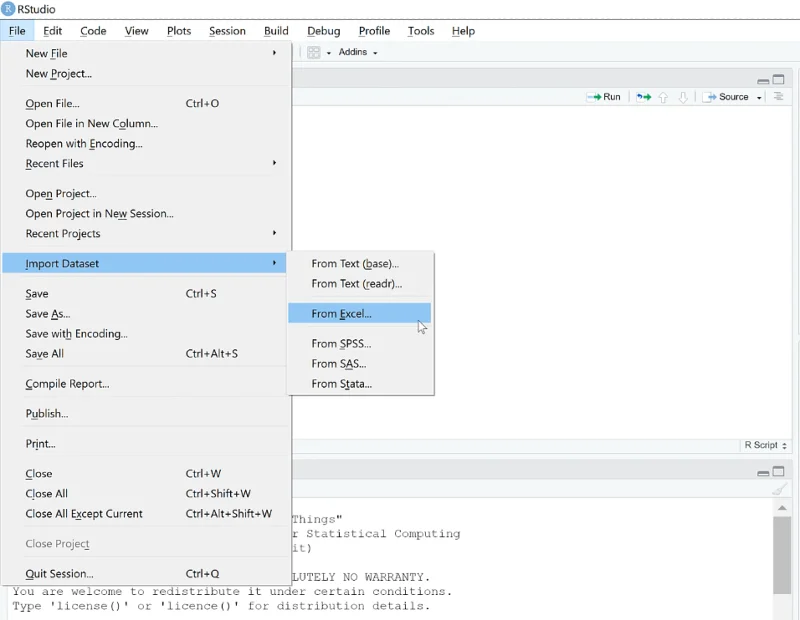The width and height of the screenshot is (800, 620).
Task: Choose Compile Report...
Action: click(x=144, y=384)
